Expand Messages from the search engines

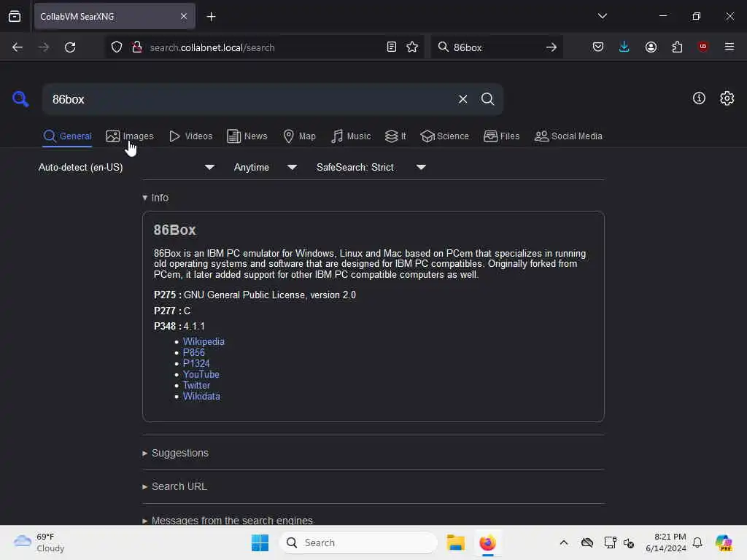[228, 520]
